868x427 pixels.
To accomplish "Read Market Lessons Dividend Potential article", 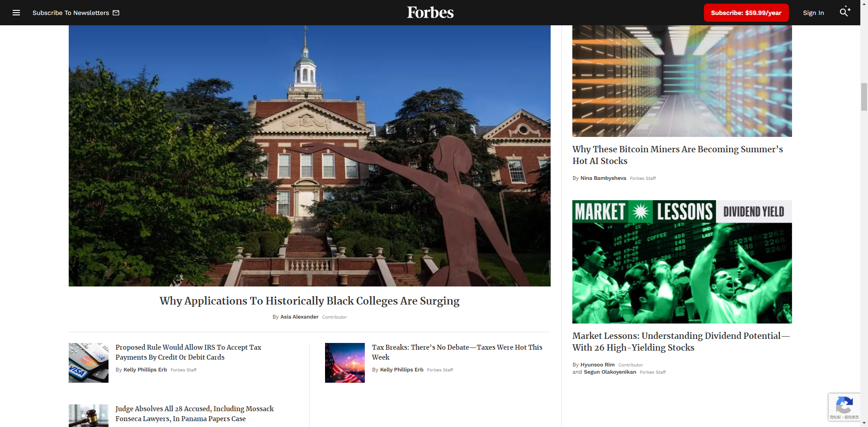I will tap(681, 342).
